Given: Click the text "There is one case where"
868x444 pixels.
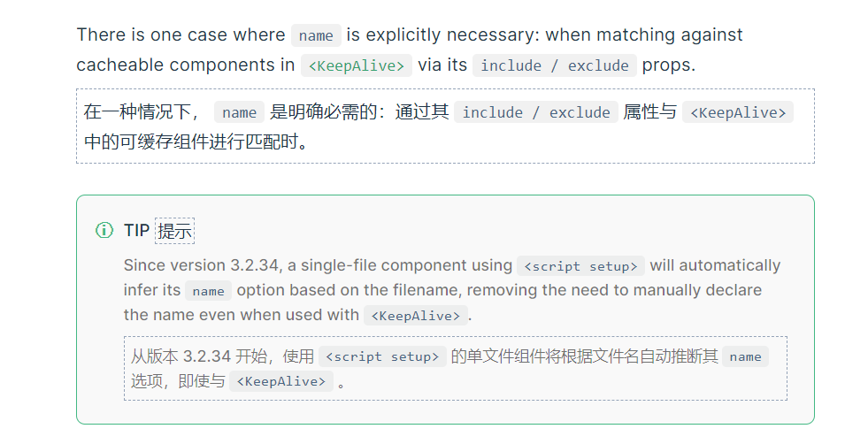Looking at the screenshot, I should [x=180, y=35].
